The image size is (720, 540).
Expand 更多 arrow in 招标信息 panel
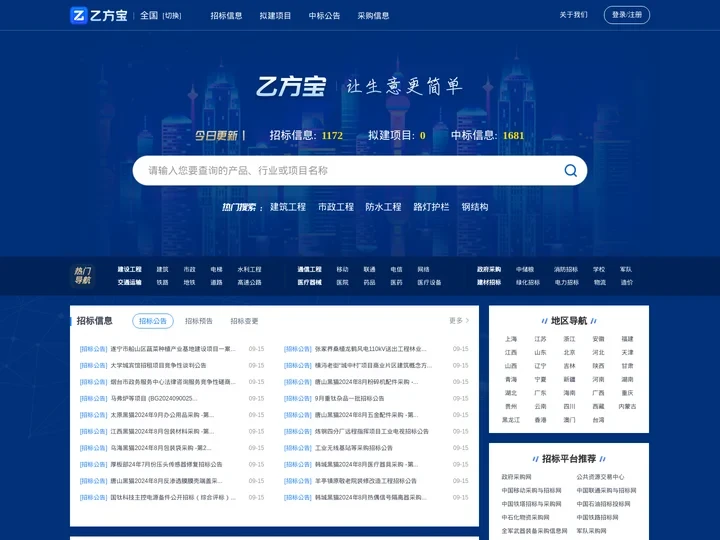point(459,321)
